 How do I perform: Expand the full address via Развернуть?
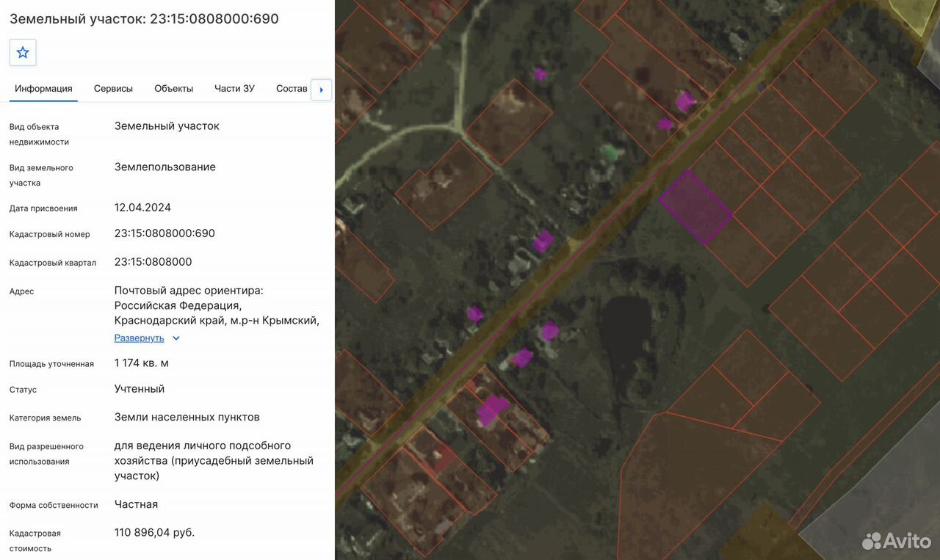pos(139,338)
